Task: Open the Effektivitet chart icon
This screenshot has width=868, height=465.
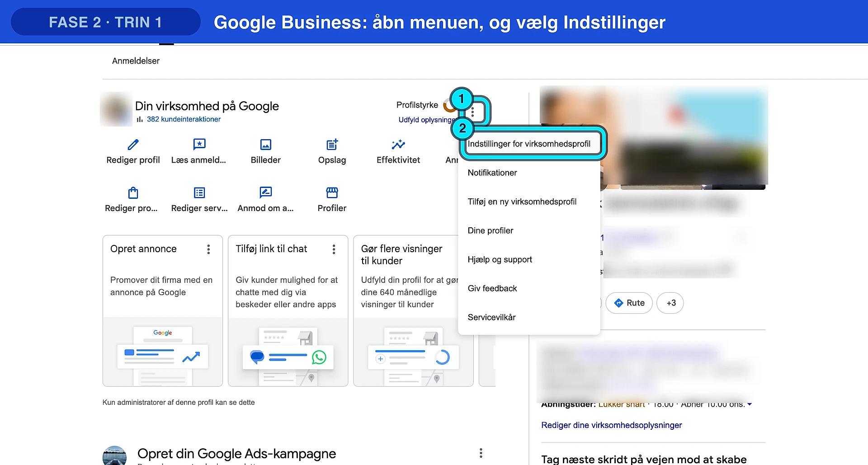Action: pos(398,145)
